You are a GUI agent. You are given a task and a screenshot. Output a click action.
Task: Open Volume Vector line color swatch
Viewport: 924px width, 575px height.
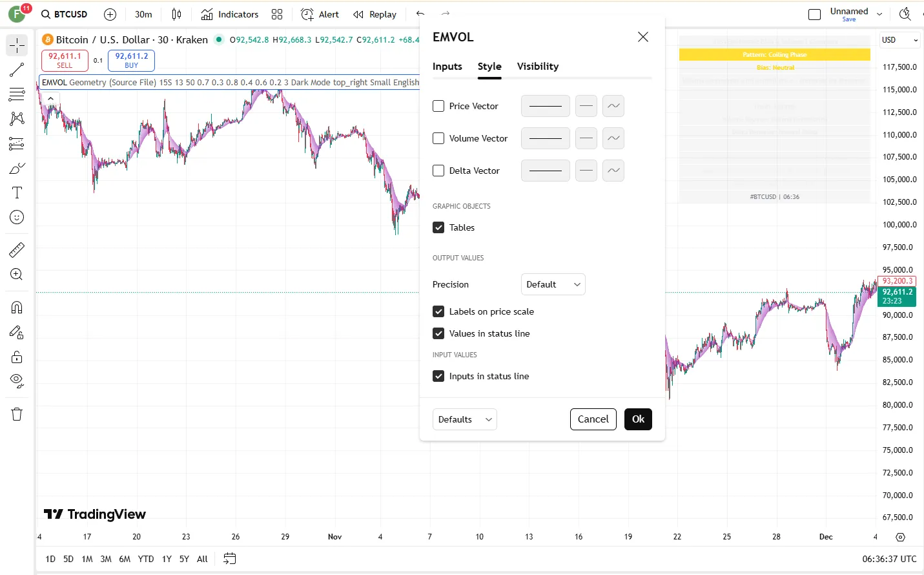tap(545, 138)
